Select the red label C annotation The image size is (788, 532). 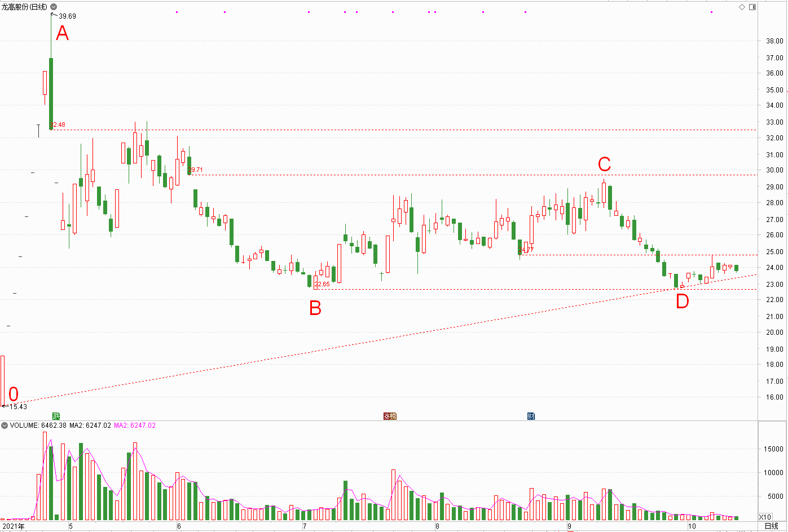click(604, 165)
